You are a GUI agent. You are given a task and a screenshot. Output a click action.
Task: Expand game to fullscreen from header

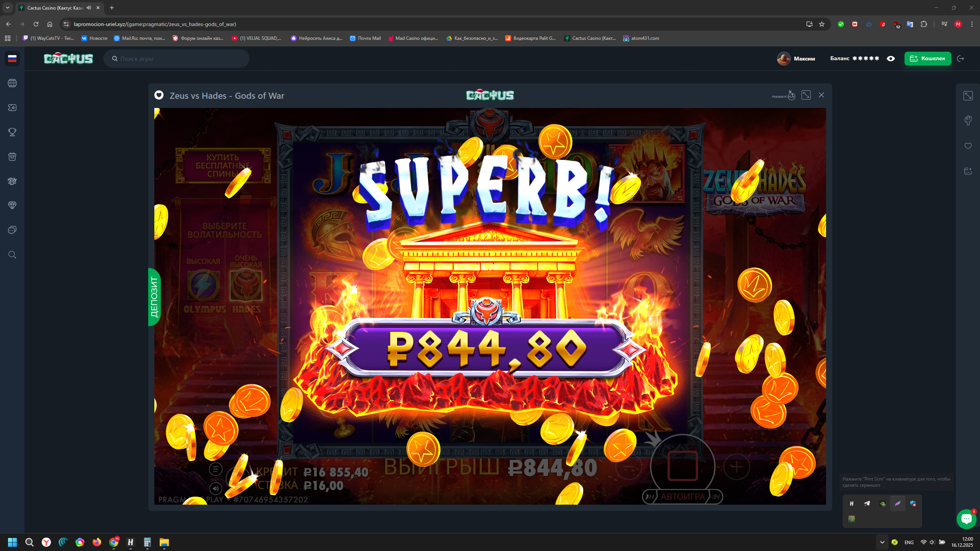point(806,95)
